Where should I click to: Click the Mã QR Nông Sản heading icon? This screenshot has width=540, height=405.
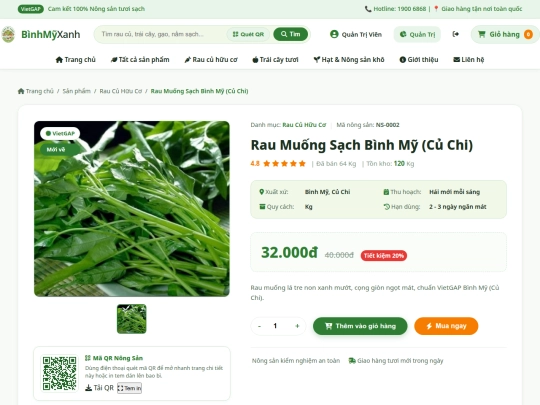click(88, 358)
